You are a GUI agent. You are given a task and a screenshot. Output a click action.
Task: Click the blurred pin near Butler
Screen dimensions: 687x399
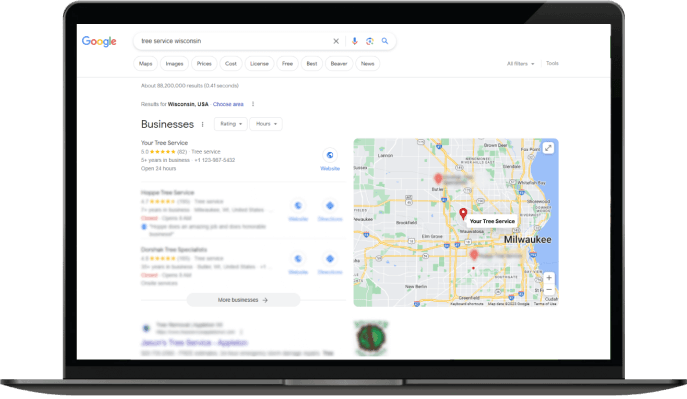438,179
